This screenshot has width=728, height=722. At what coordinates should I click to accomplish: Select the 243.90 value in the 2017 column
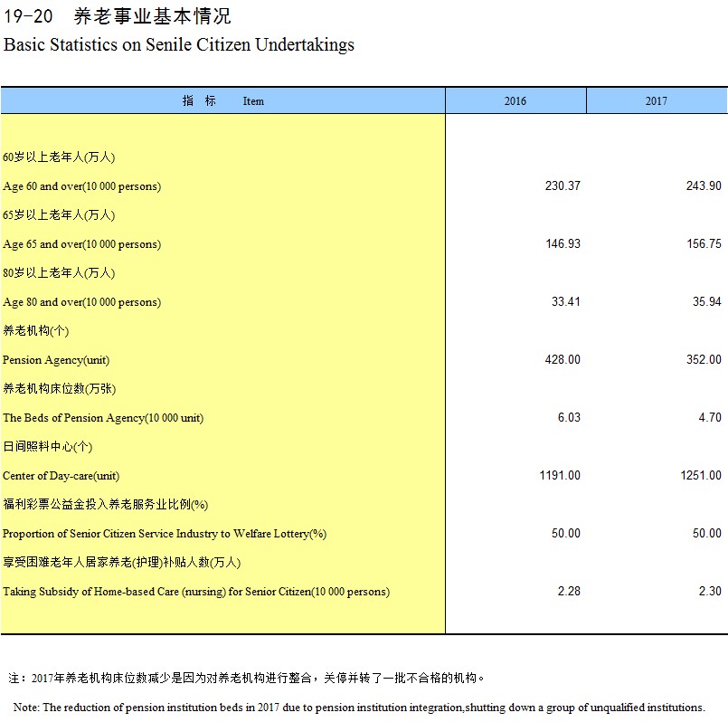704,186
